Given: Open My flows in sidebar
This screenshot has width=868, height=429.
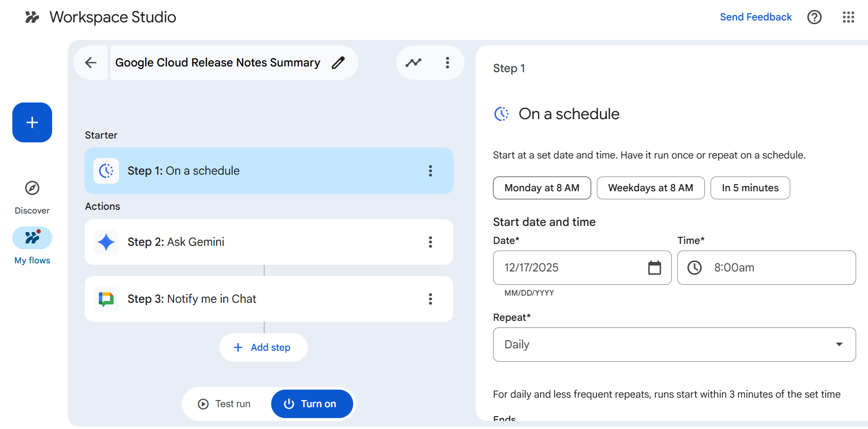Looking at the screenshot, I should coord(32,238).
